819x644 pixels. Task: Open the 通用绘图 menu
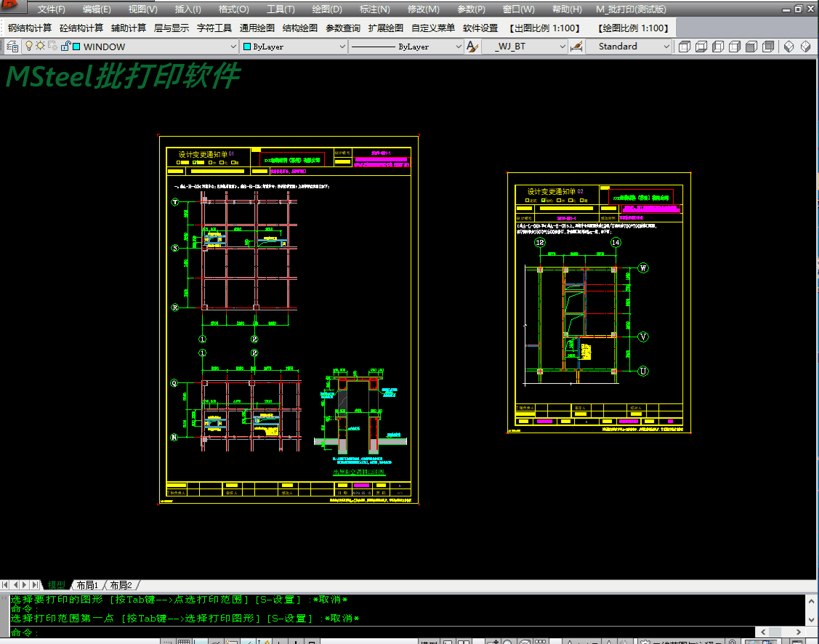tap(257, 28)
